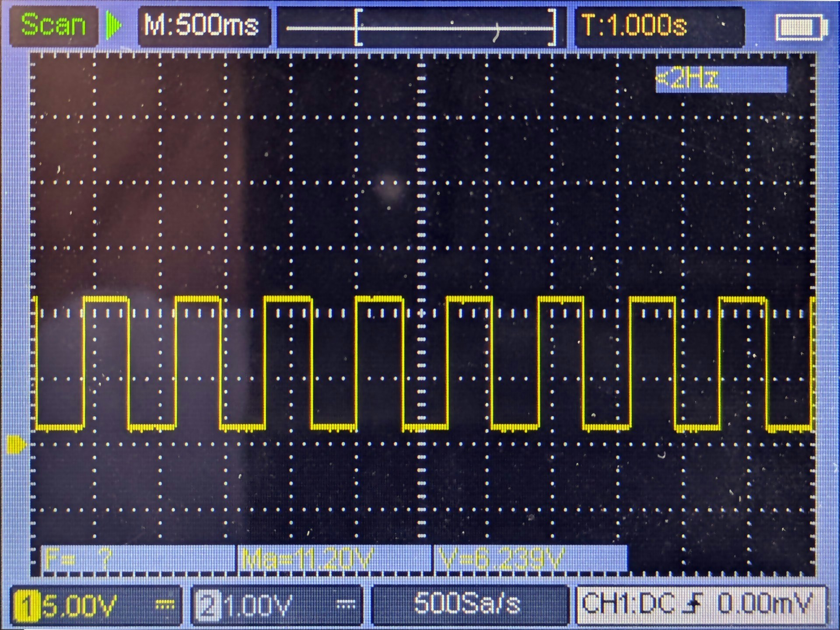
Task: Open the channel 1 5.00V scale setting
Action: tap(80, 606)
